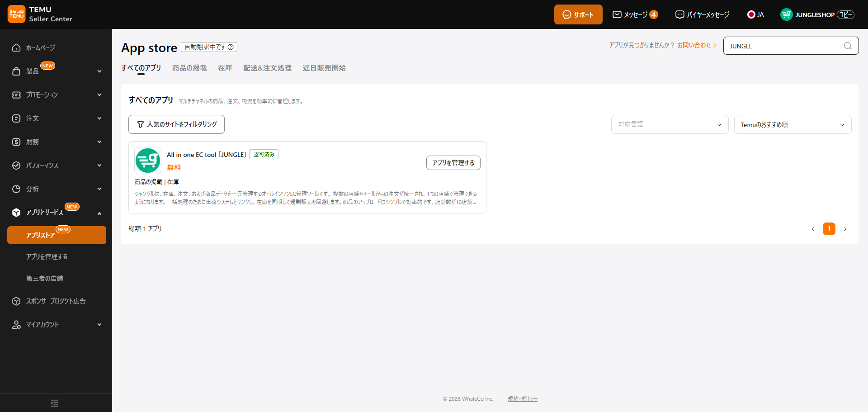Click the auto-translation help question icon
This screenshot has width=868, height=412.
231,47
